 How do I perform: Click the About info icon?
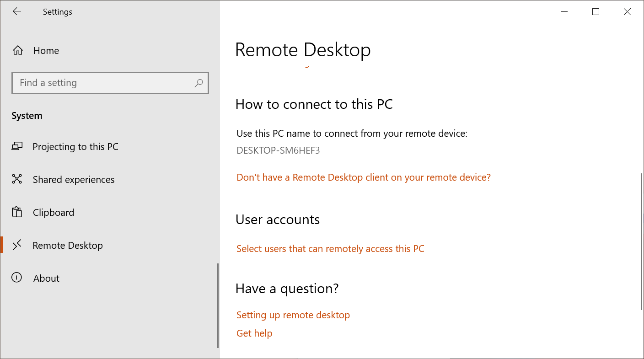coord(17,278)
